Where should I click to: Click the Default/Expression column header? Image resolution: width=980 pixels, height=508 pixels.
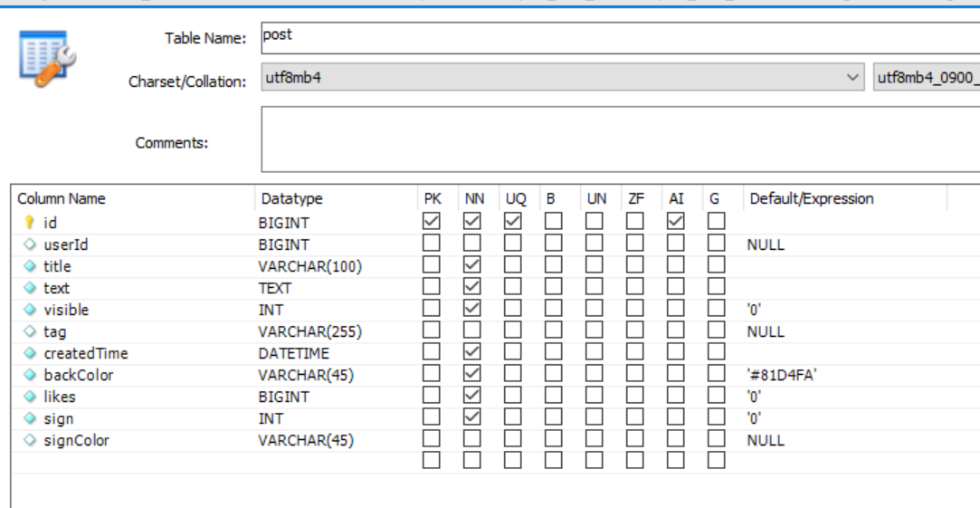(x=812, y=199)
